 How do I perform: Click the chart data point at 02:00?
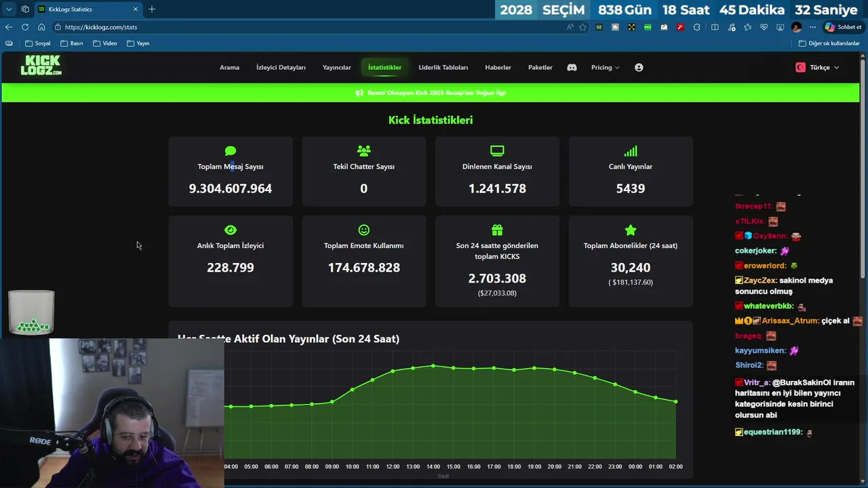676,401
